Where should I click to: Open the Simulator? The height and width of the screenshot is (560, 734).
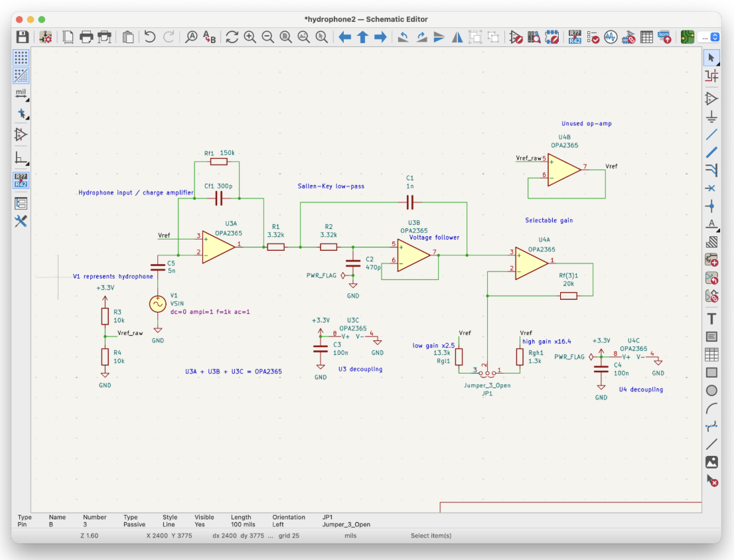(x=611, y=37)
